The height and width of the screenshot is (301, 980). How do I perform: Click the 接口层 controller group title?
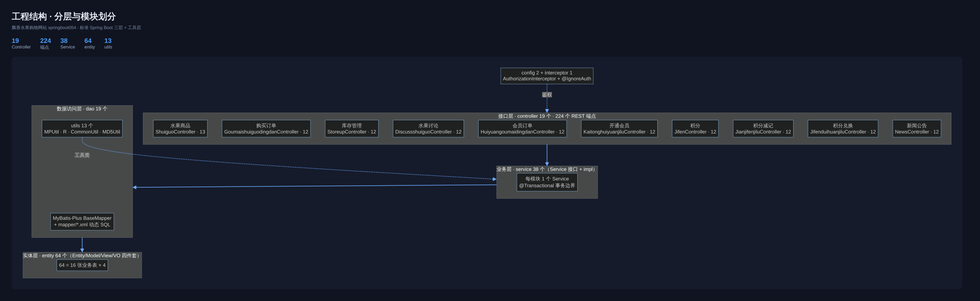click(547, 116)
